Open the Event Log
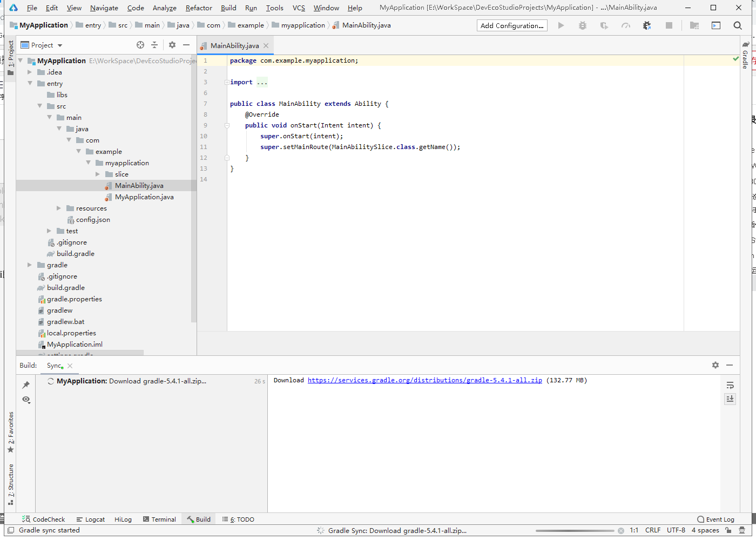 715,519
